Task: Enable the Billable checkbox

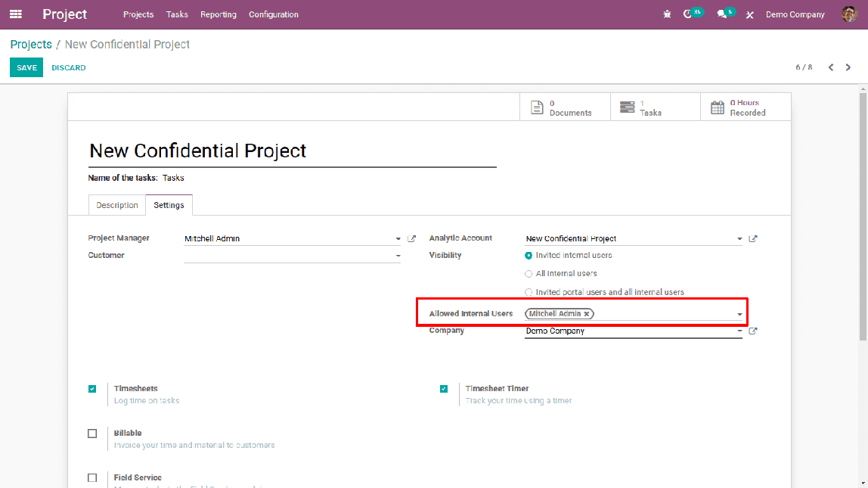Action: tap(92, 434)
